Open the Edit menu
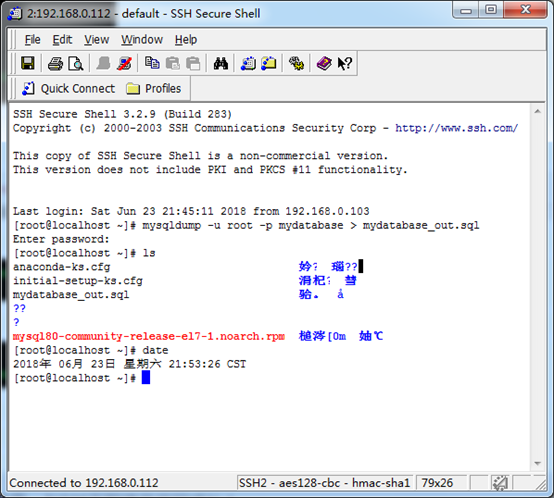Screen dimensions: 554x498 click(x=62, y=40)
